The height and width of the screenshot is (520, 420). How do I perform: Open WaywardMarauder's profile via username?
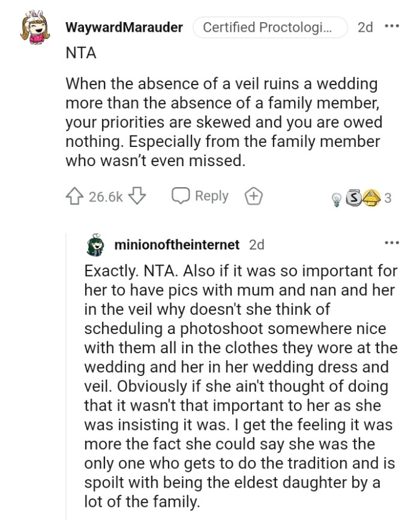point(124,27)
